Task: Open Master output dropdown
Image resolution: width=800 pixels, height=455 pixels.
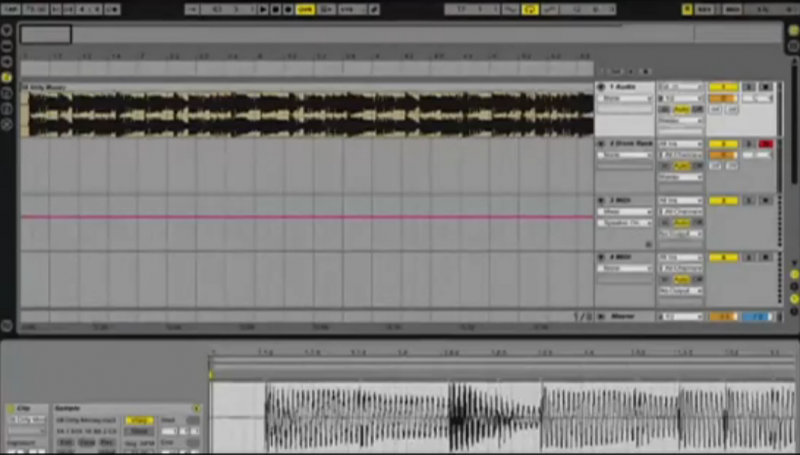Action: [x=680, y=317]
